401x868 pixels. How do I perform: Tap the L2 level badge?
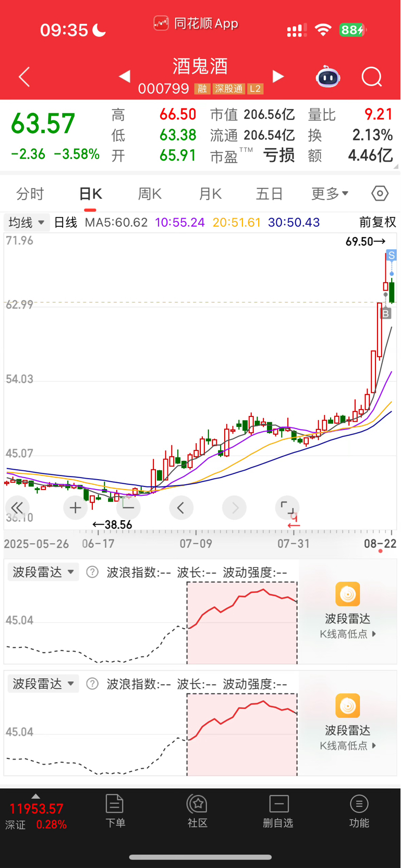point(255,89)
